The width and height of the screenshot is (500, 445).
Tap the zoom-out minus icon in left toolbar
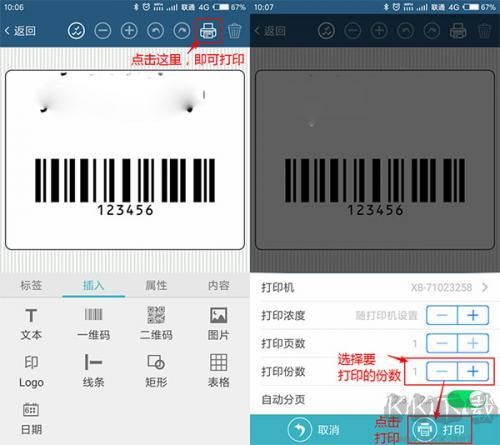coord(103,31)
